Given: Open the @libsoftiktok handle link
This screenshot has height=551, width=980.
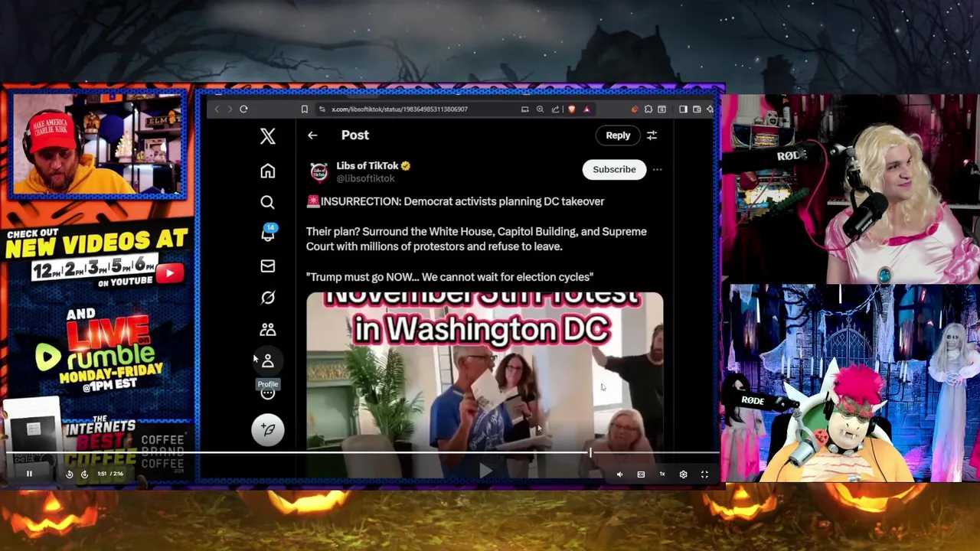Looking at the screenshot, I should coord(365,178).
